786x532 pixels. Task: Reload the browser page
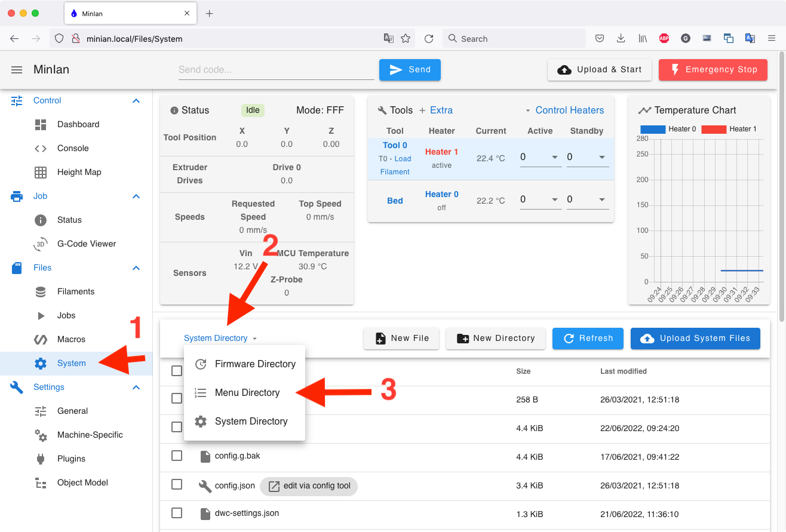click(x=428, y=39)
